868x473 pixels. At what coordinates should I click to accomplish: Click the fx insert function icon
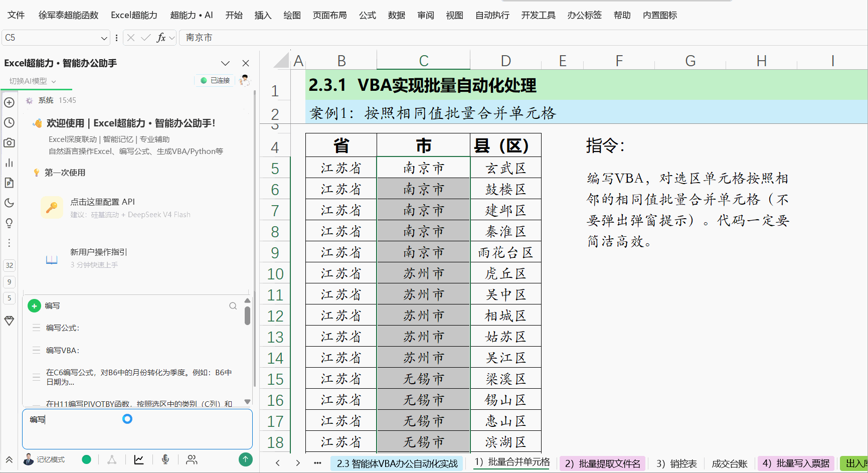161,38
